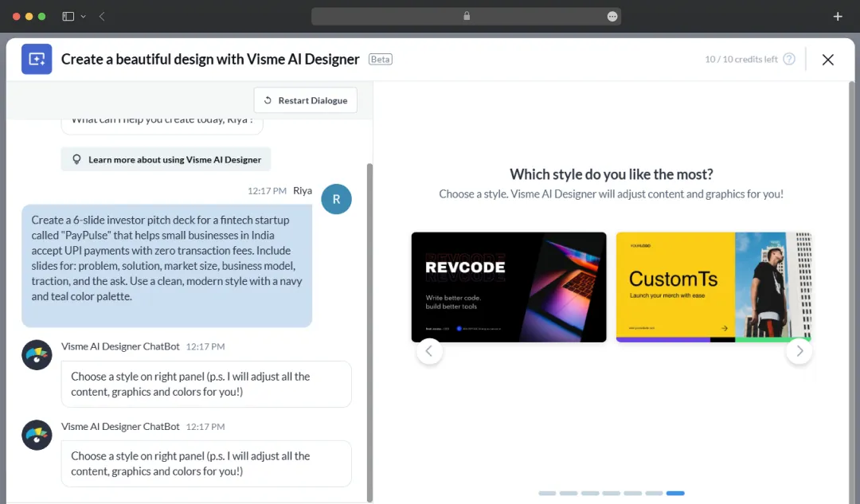Click Riya's R avatar
860x504 pixels.
(336, 199)
